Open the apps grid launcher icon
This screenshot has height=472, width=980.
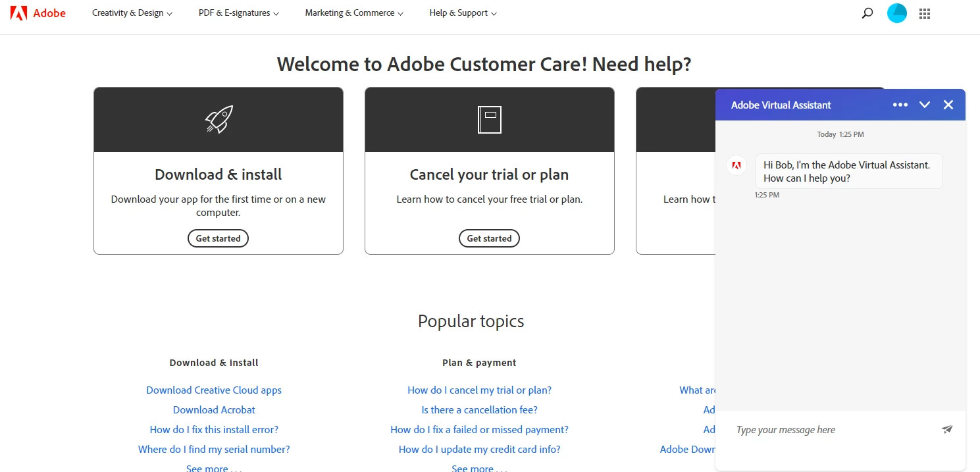(925, 13)
